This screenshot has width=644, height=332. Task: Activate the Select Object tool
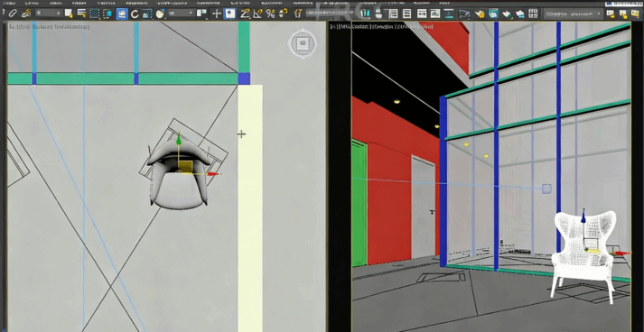[69, 14]
